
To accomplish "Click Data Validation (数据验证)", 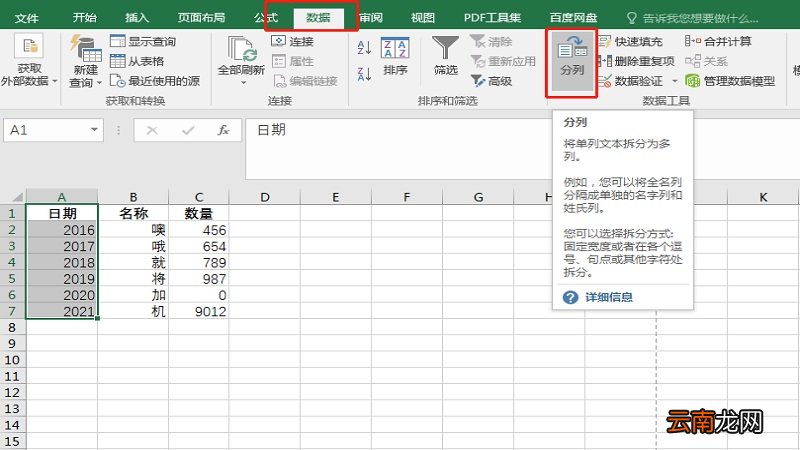I will (631, 81).
